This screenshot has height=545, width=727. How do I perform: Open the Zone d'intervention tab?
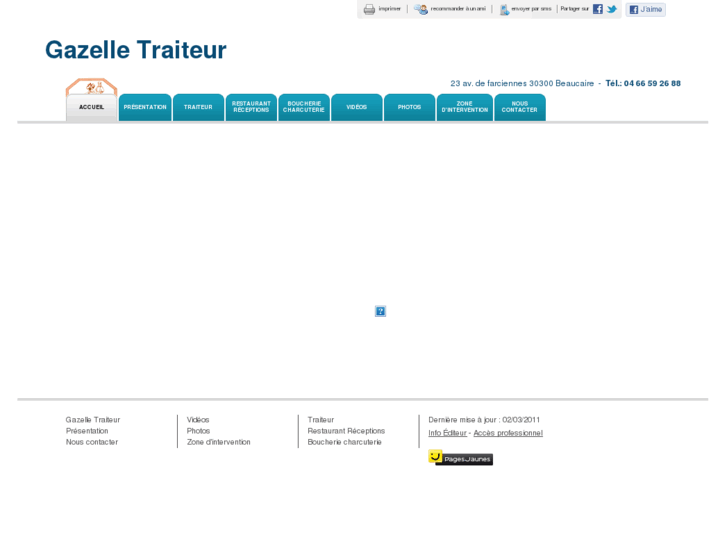click(465, 108)
